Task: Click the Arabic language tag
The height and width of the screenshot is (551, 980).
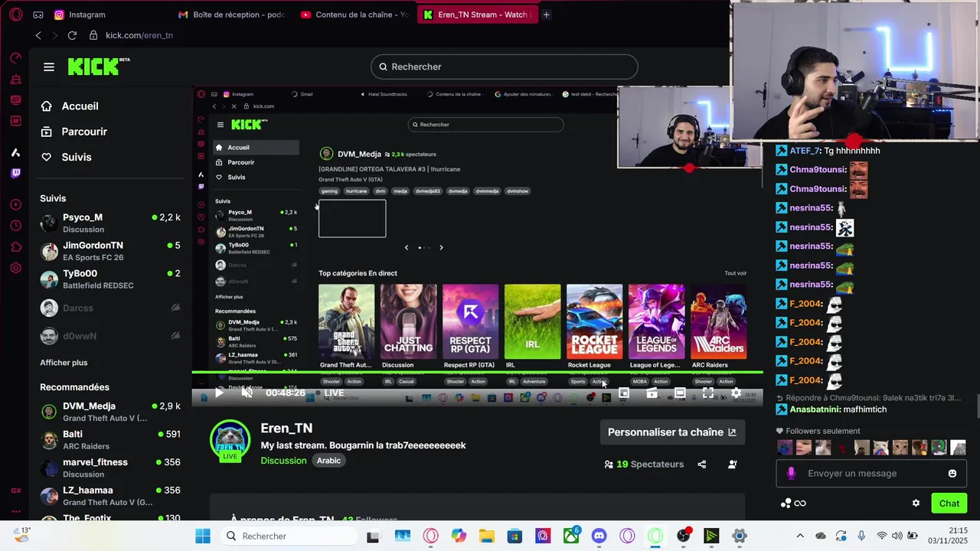Action: [328, 461]
